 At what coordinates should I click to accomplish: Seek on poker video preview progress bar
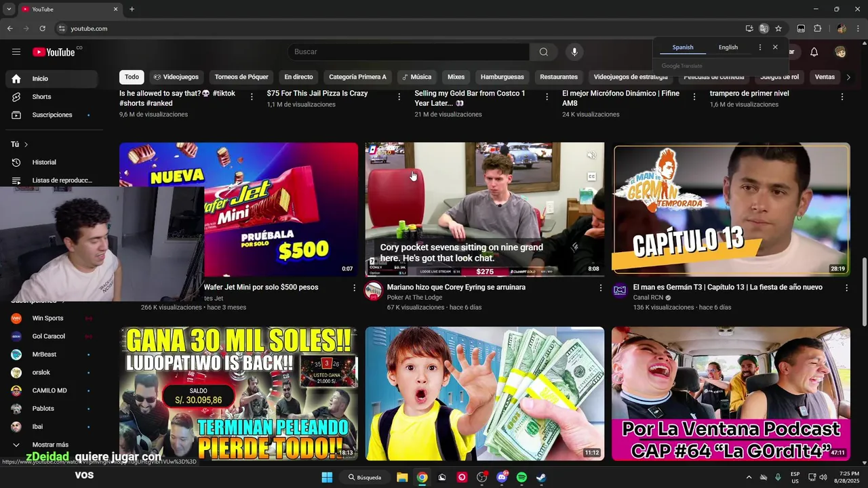485,276
